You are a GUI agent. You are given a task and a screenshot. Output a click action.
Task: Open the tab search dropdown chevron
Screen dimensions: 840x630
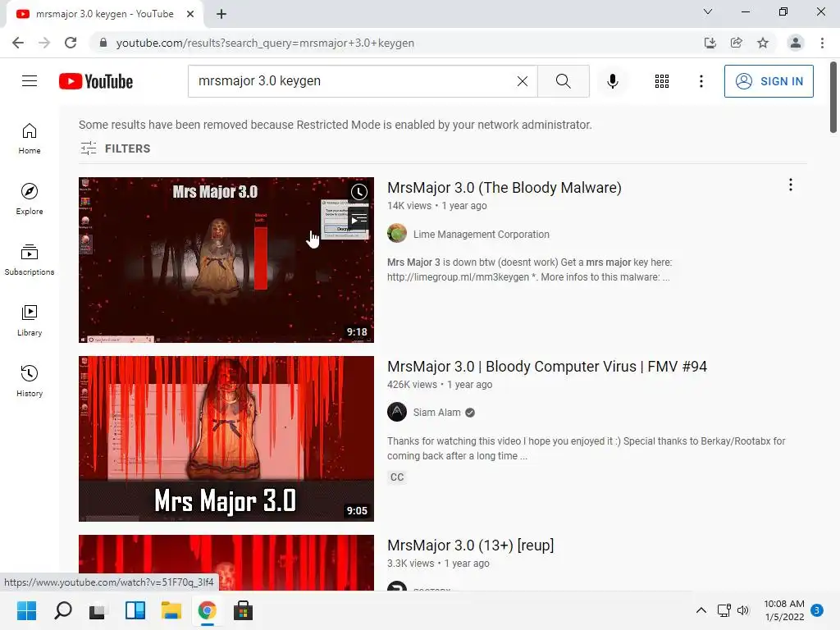click(708, 11)
